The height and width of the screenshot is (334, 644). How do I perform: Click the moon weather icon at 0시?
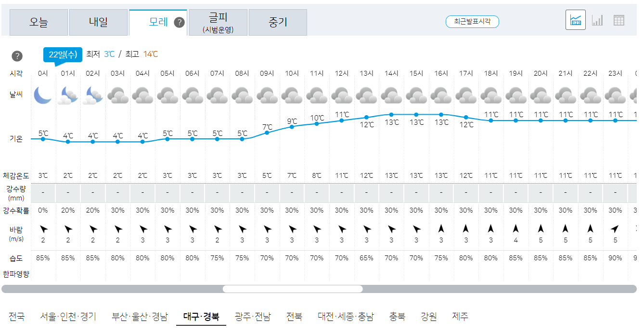coord(42,95)
